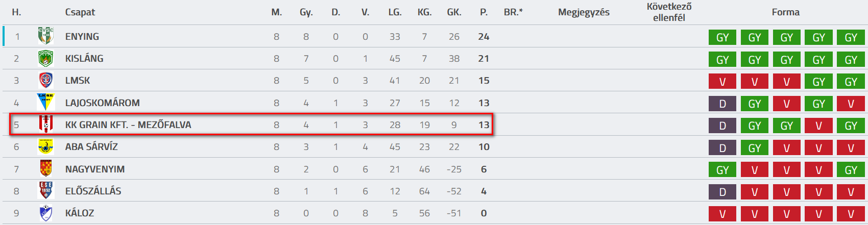
Task: Click the Kisláng team crest icon
Action: 46,59
